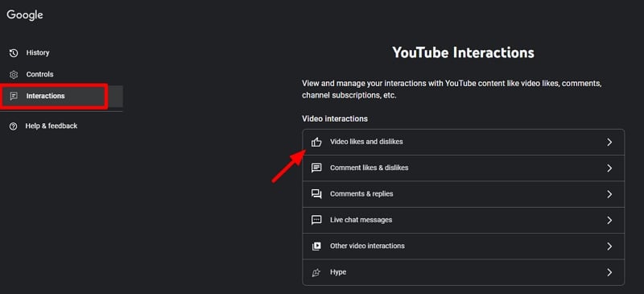Open the Hype label

[338, 272]
